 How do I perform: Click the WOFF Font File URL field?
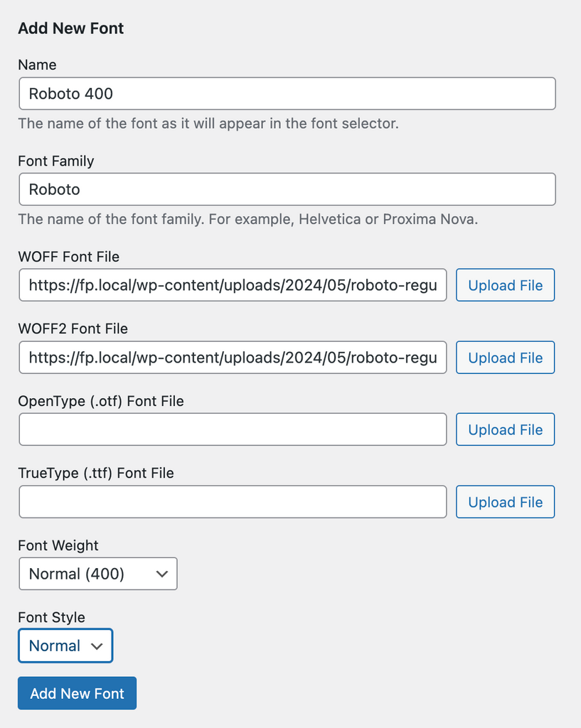pos(233,285)
